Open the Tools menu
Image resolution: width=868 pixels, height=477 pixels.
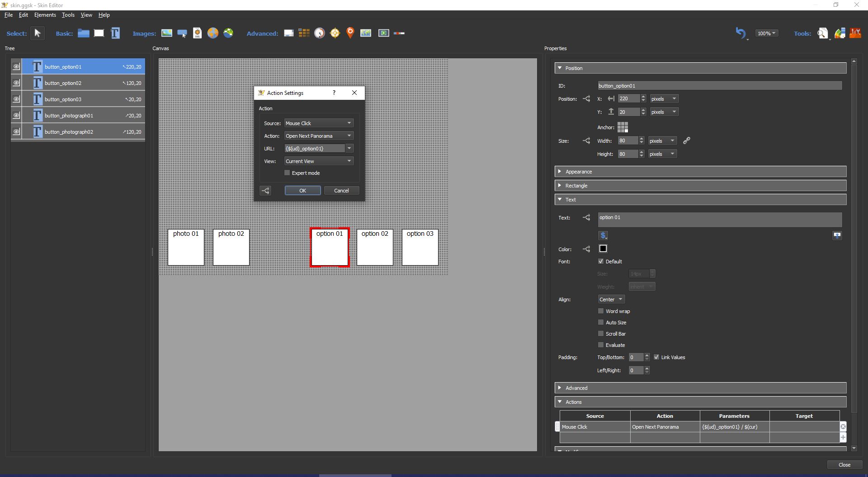[68, 15]
